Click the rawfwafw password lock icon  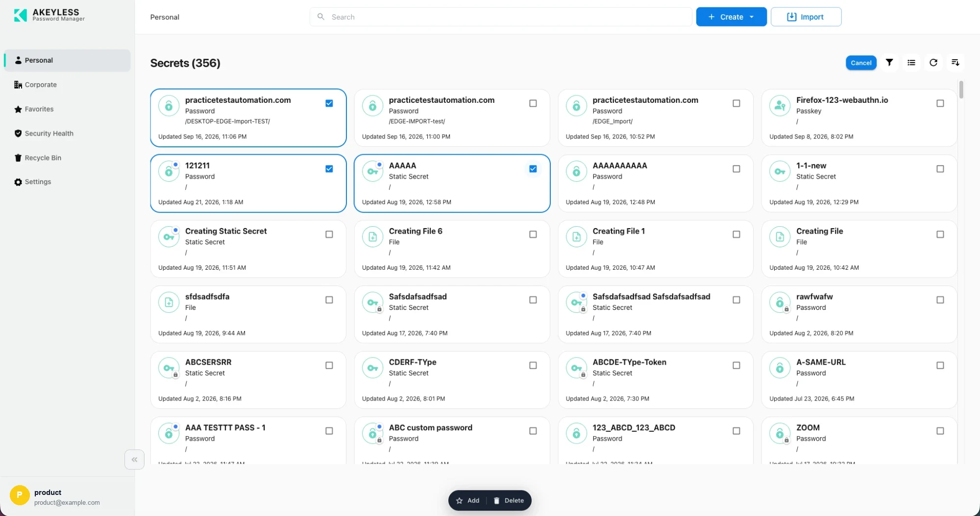pos(780,302)
